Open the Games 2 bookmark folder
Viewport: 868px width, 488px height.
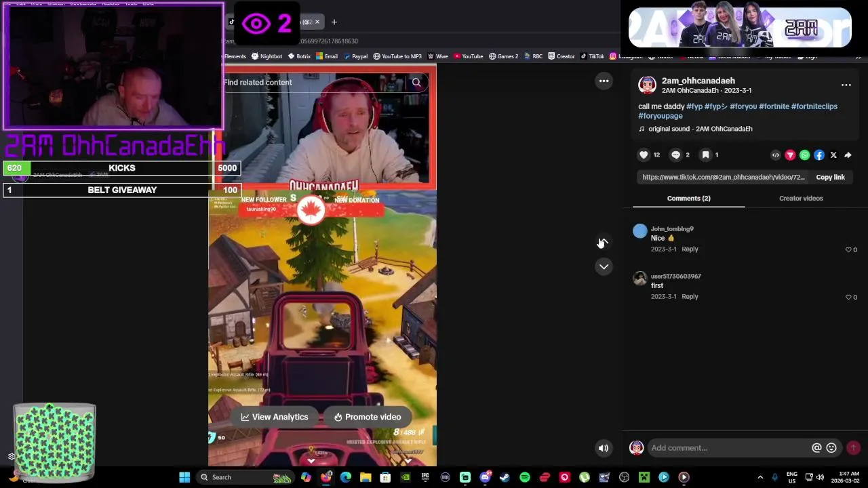(503, 56)
